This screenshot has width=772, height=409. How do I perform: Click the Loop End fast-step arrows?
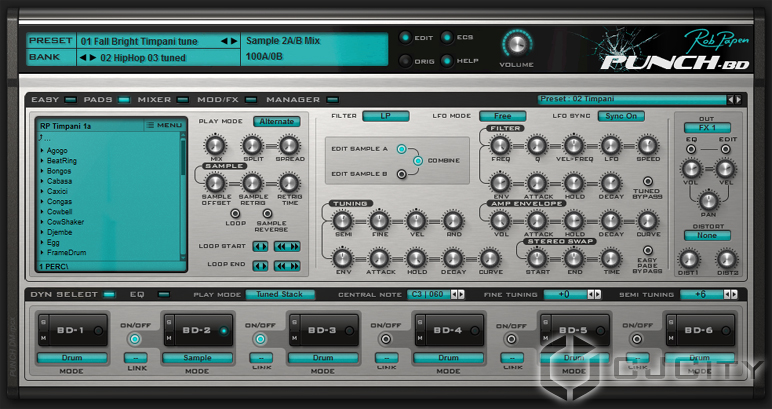(x=287, y=266)
